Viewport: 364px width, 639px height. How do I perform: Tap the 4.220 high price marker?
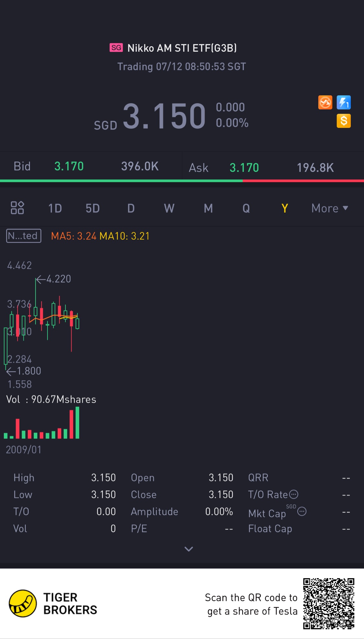[x=54, y=279]
